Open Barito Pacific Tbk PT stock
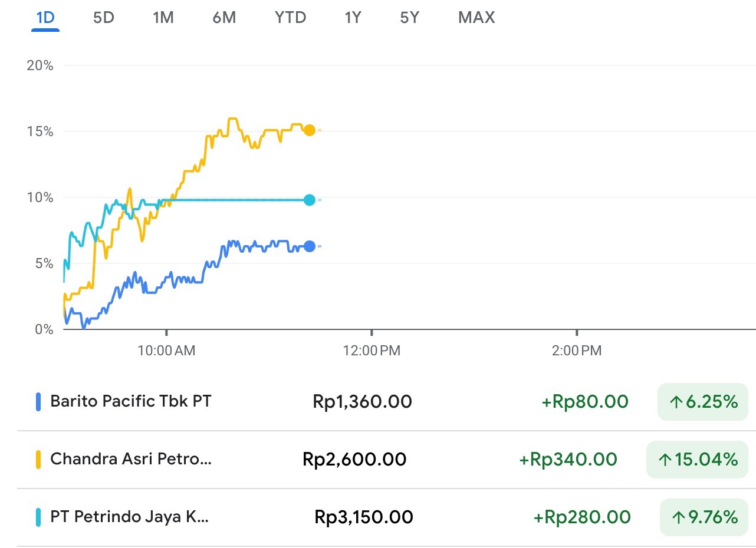756x548 pixels. tap(386, 402)
